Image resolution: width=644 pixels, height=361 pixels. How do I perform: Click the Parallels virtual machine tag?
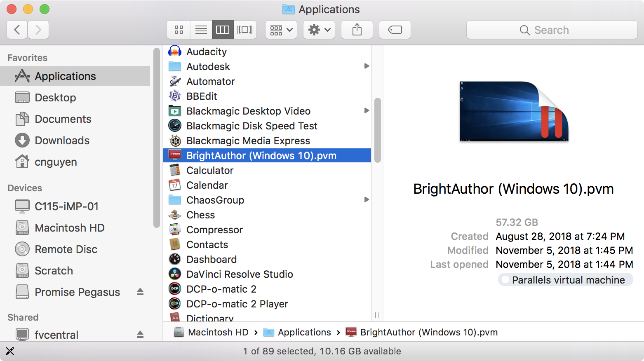pos(565,280)
